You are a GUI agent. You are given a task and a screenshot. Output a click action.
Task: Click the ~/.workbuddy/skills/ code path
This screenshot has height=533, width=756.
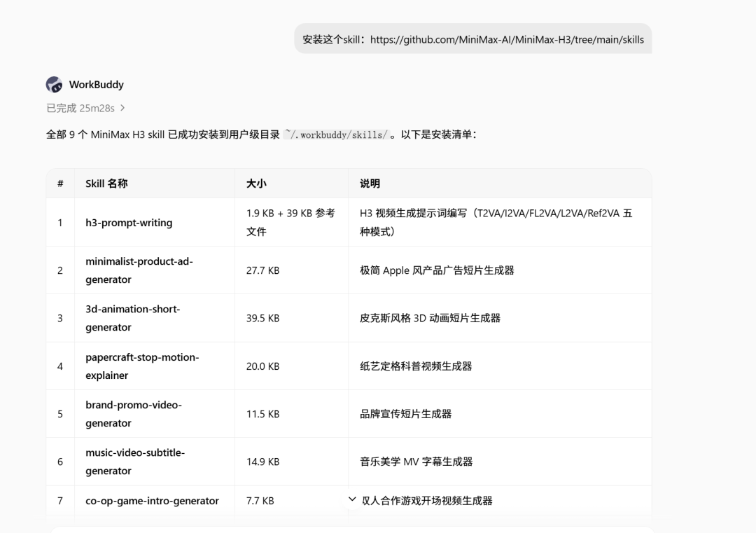pyautogui.click(x=336, y=134)
